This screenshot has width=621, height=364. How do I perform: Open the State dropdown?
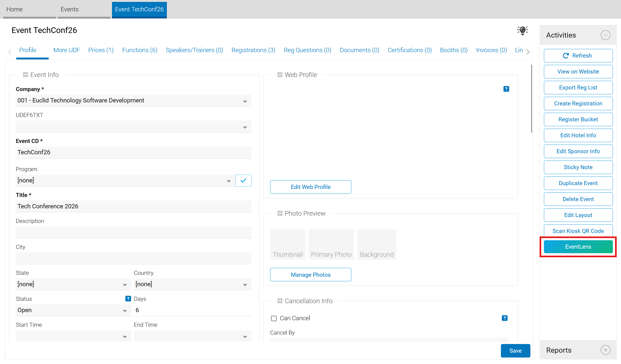pos(74,284)
